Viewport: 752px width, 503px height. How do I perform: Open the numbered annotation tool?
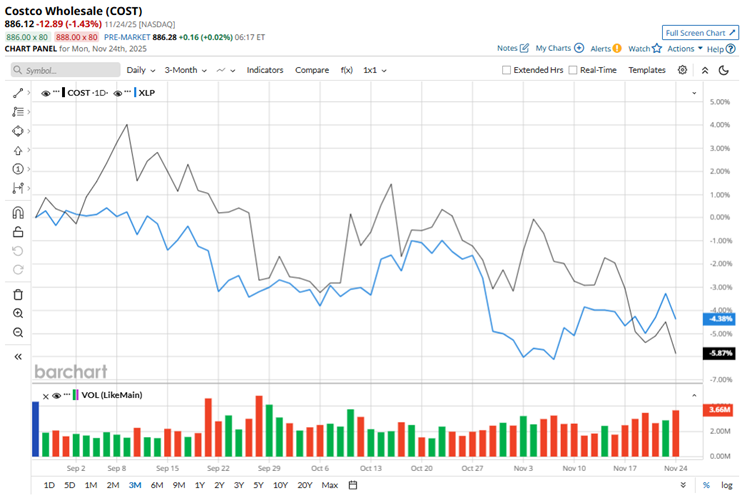pyautogui.click(x=18, y=169)
